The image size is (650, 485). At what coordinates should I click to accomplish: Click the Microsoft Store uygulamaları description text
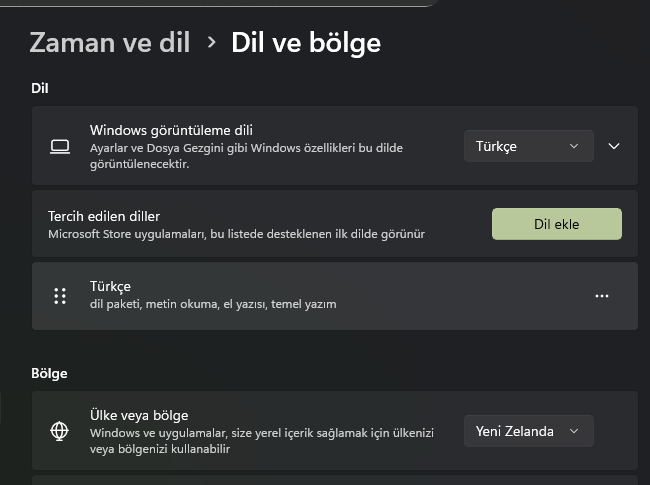(x=236, y=234)
